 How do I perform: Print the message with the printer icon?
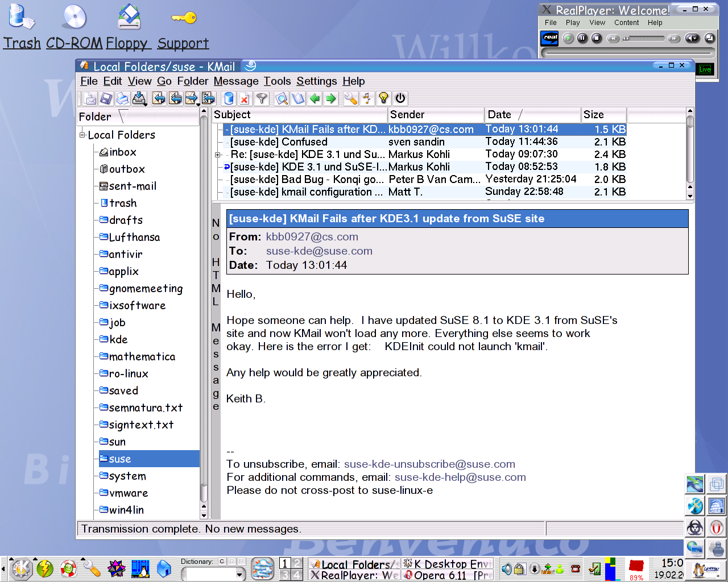[x=122, y=98]
